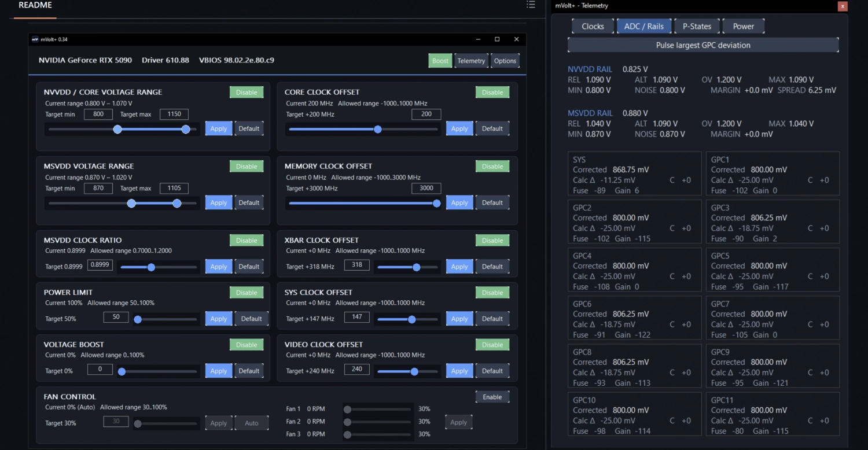Focus the SYS Clock Offset field
The height and width of the screenshot is (450, 868).
(356, 316)
